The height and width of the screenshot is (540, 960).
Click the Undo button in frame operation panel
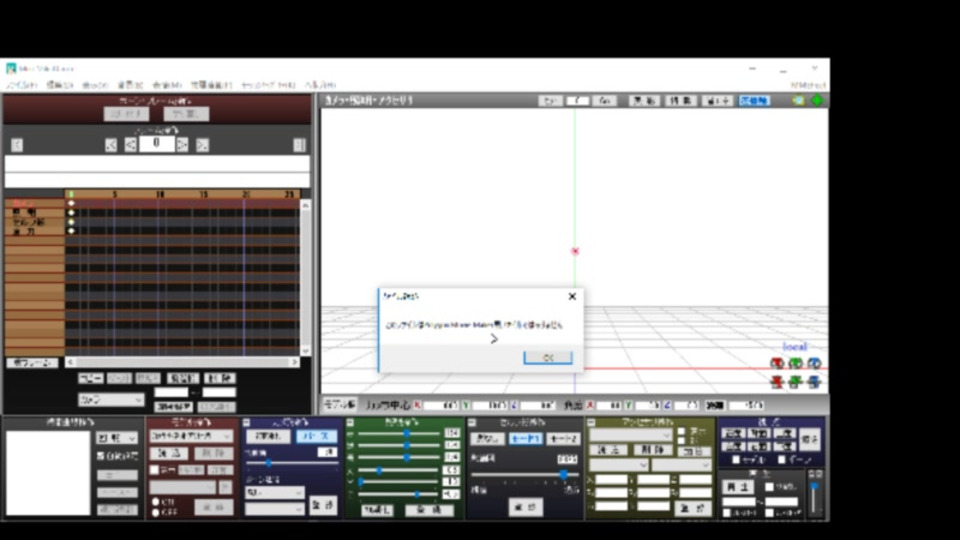[x=126, y=114]
